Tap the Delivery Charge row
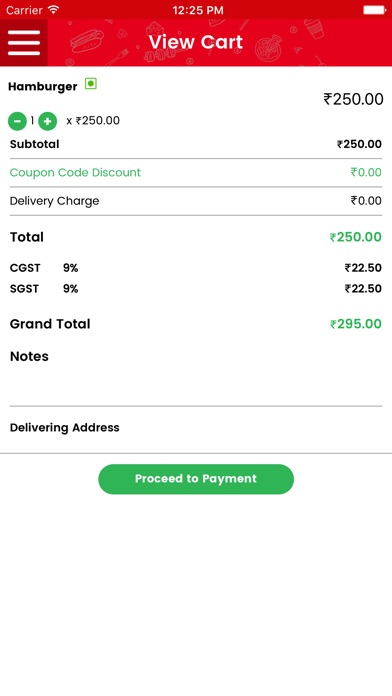The image size is (392, 696). (x=196, y=201)
